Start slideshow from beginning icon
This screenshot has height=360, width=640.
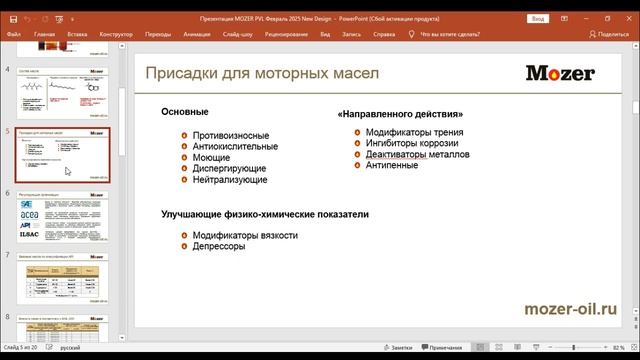click(59, 19)
